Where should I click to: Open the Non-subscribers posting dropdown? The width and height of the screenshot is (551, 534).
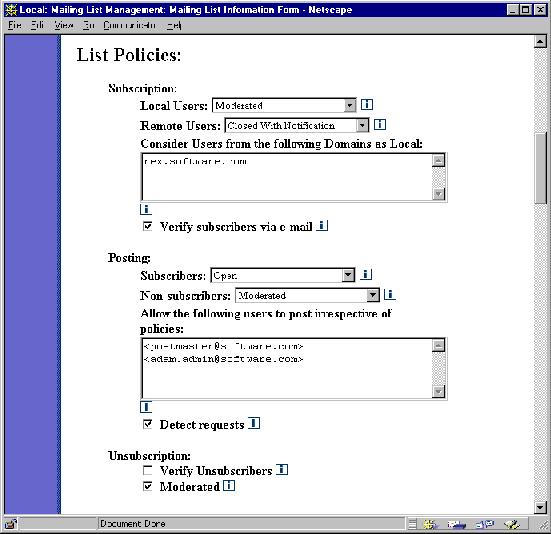coord(307,295)
